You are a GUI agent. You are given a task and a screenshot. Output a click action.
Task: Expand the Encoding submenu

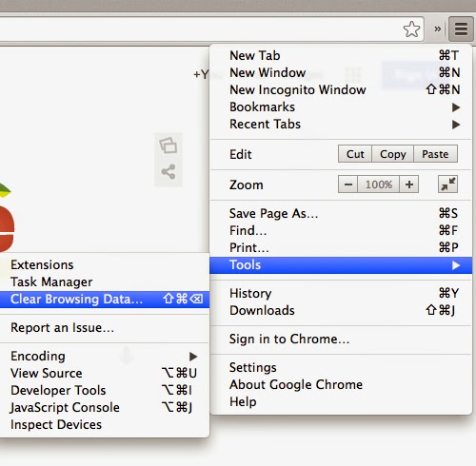pos(105,357)
